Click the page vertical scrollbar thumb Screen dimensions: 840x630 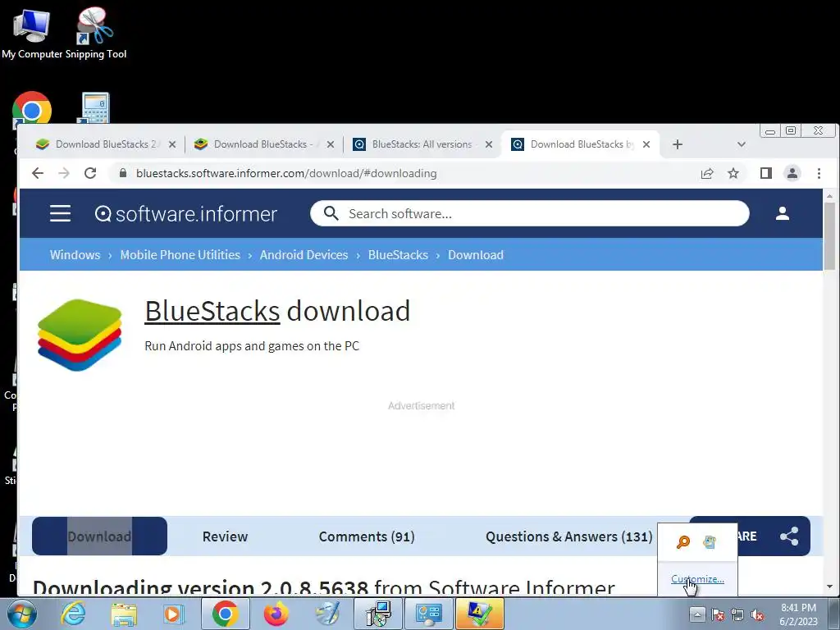(x=829, y=236)
